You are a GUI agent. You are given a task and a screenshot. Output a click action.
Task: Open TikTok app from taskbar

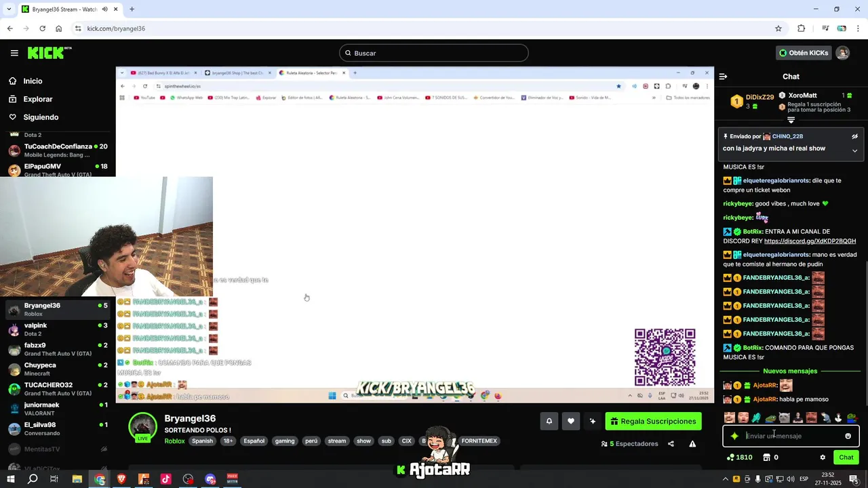point(166,479)
